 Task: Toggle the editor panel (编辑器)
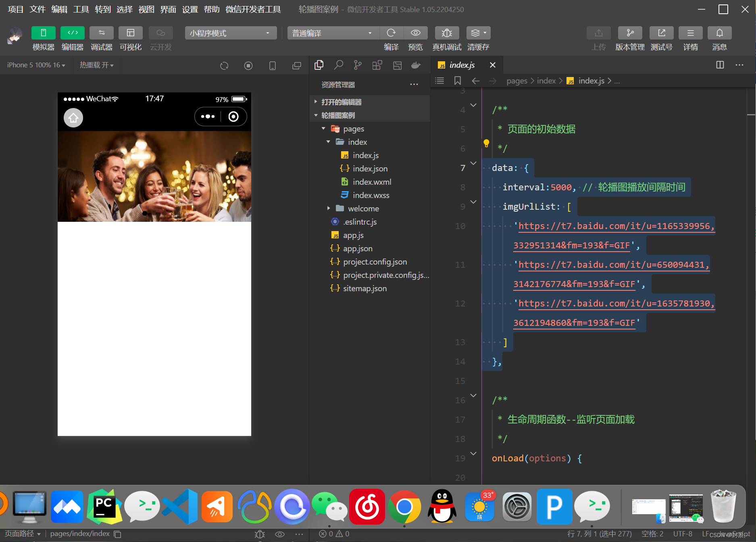(x=73, y=33)
